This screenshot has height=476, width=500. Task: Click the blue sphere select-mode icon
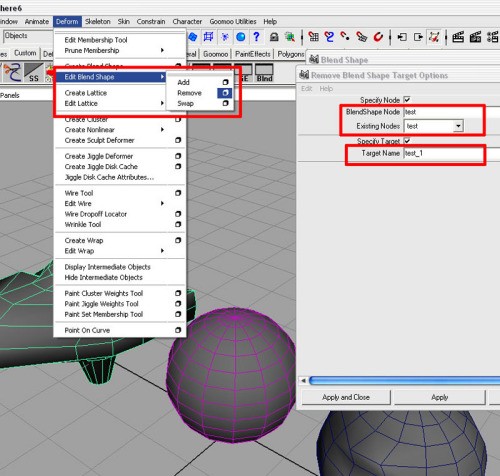coord(241,37)
